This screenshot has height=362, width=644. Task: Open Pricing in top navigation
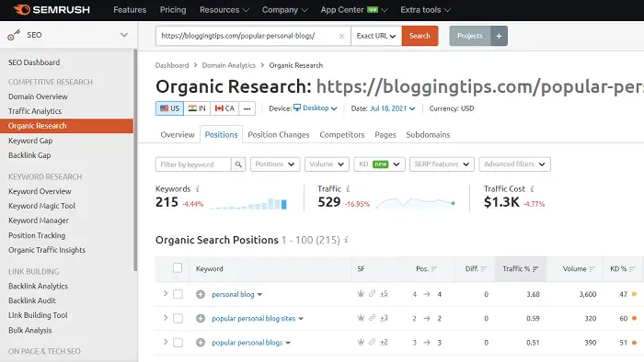pos(173,10)
